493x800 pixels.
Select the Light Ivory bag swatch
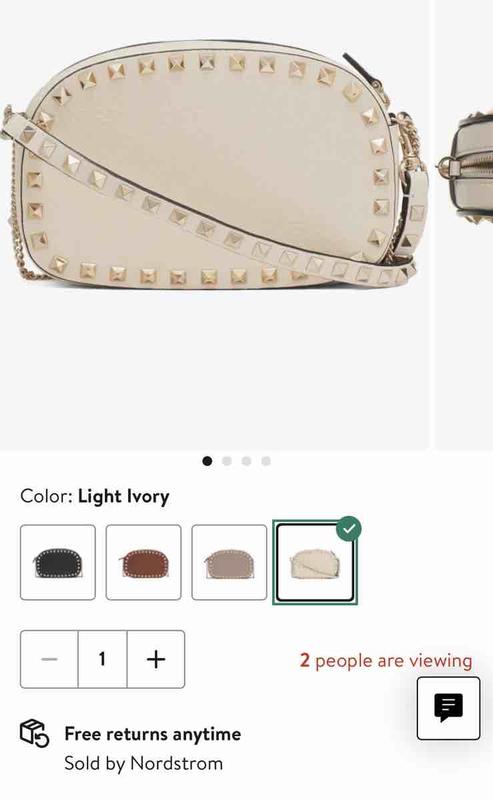(x=315, y=562)
